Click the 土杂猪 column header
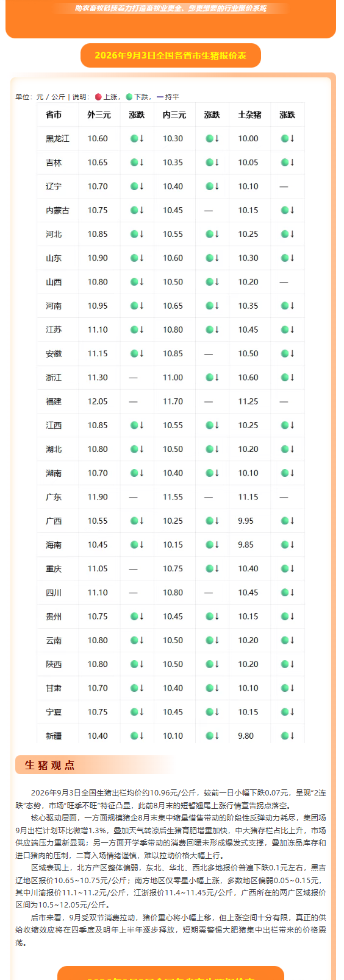The width and height of the screenshot is (344, 980). [x=249, y=115]
